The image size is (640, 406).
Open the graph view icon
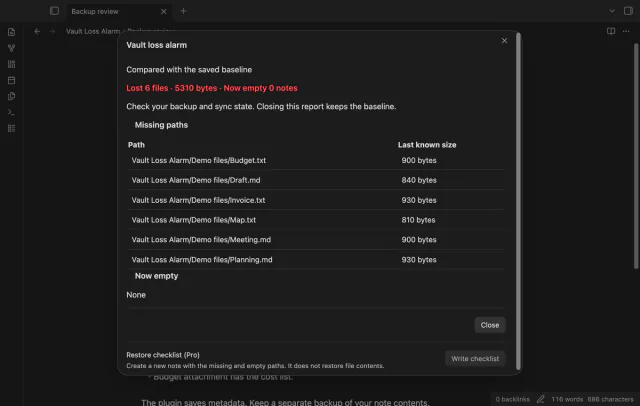coord(11,48)
